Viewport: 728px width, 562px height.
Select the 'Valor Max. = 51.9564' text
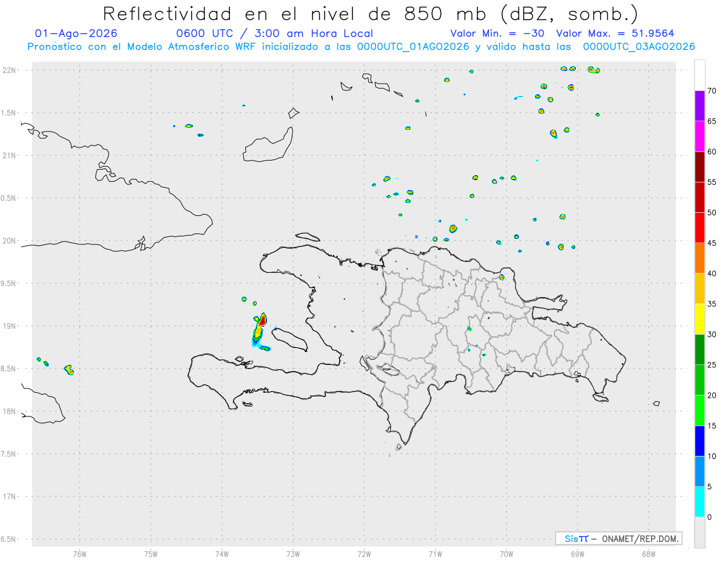click(x=615, y=33)
